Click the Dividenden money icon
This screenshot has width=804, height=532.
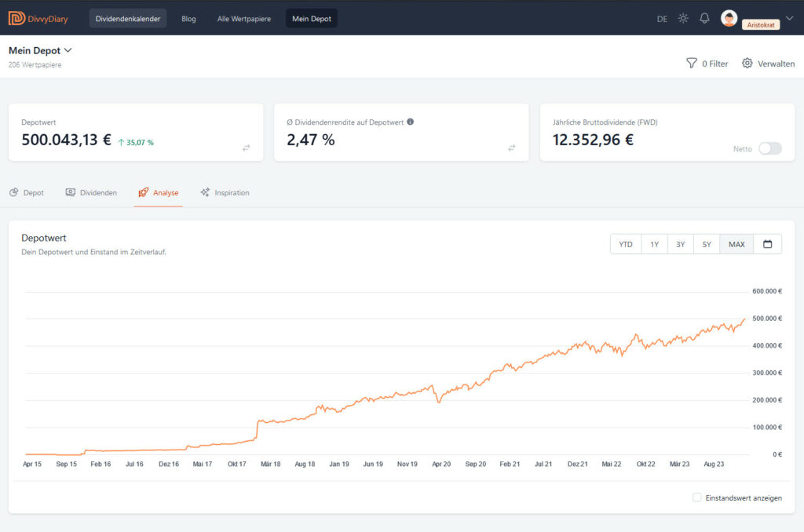pos(70,192)
